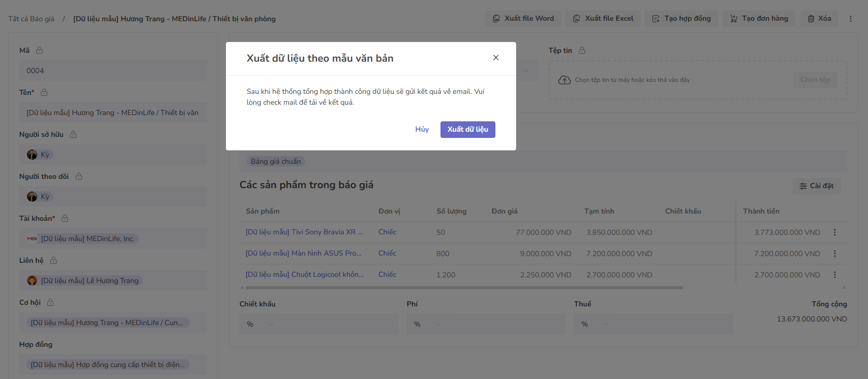Expand the Chiết khấu percent unit dropdown

271,324
